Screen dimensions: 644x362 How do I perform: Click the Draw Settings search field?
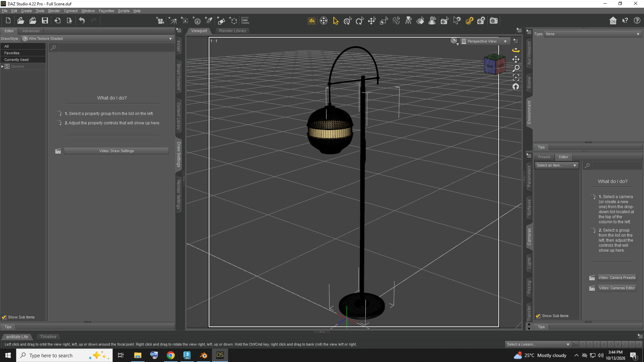pyautogui.click(x=116, y=48)
